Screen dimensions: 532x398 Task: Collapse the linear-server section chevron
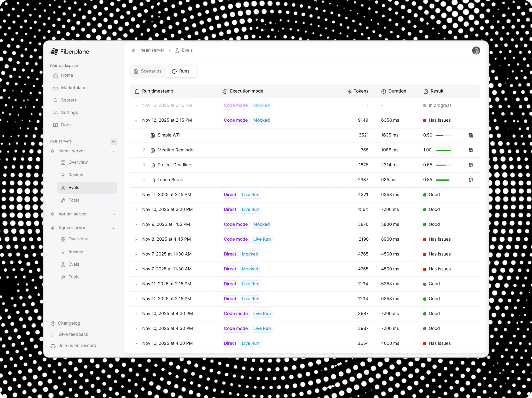coord(114,151)
